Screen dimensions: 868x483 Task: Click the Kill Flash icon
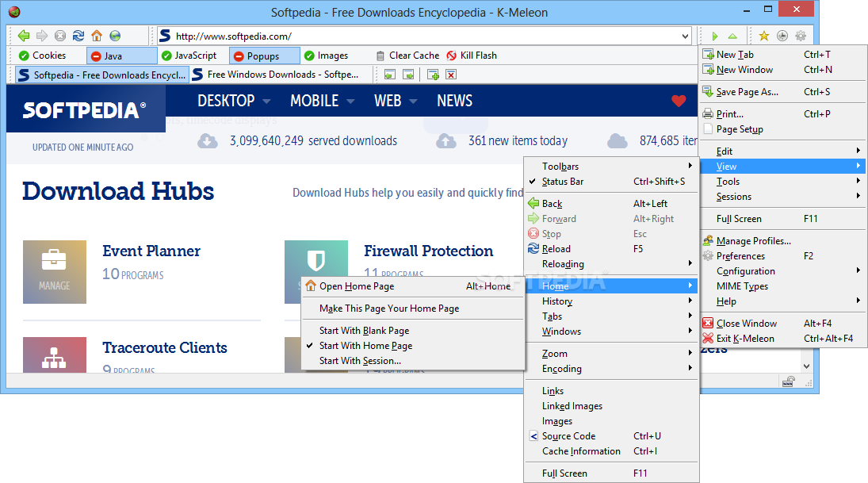coord(451,56)
